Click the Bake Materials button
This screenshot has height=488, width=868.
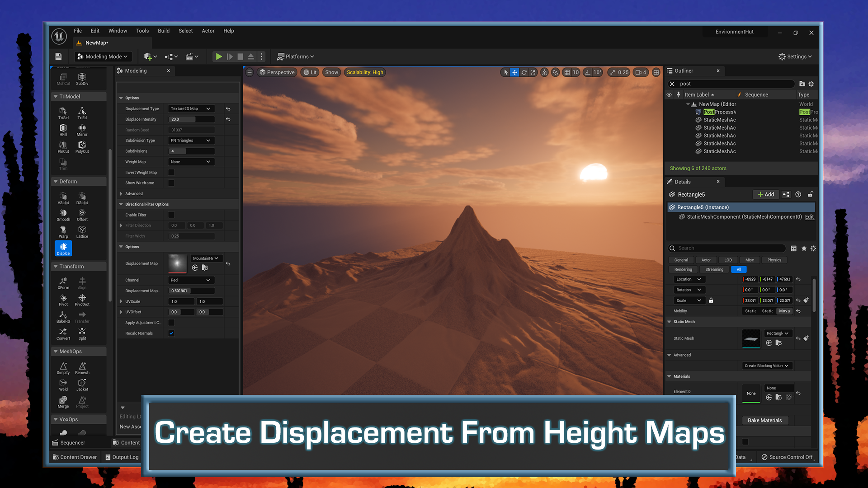[x=764, y=421]
